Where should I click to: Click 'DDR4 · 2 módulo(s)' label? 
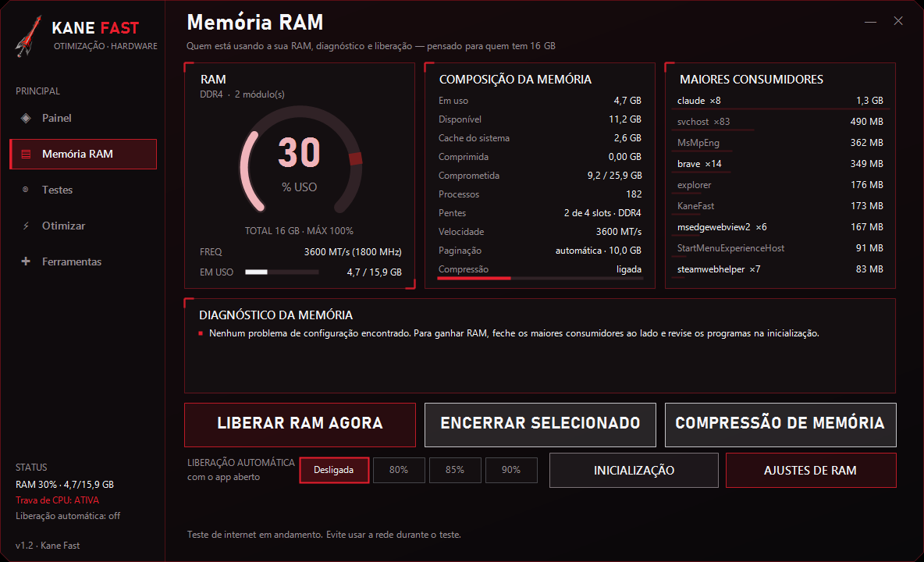pos(242,94)
